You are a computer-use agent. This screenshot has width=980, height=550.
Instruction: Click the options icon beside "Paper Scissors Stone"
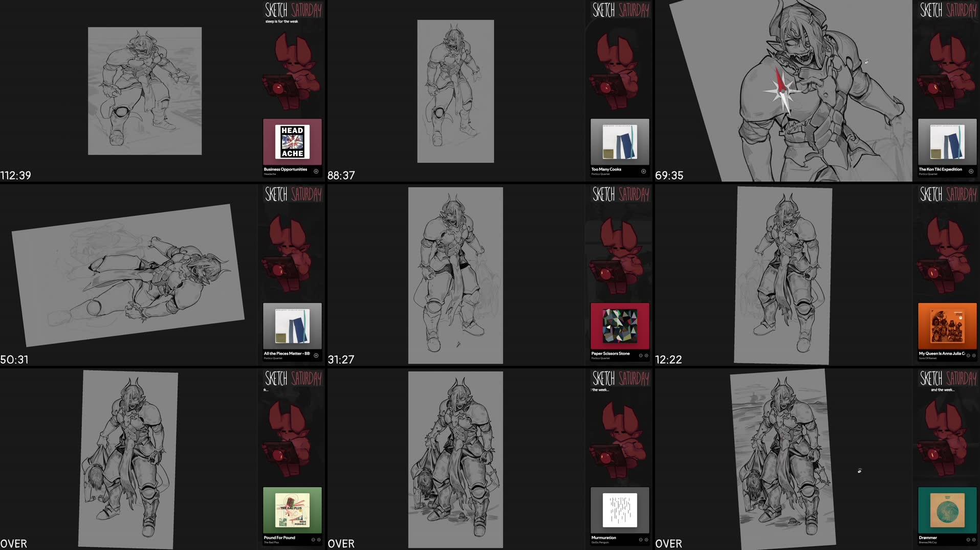[646, 355]
